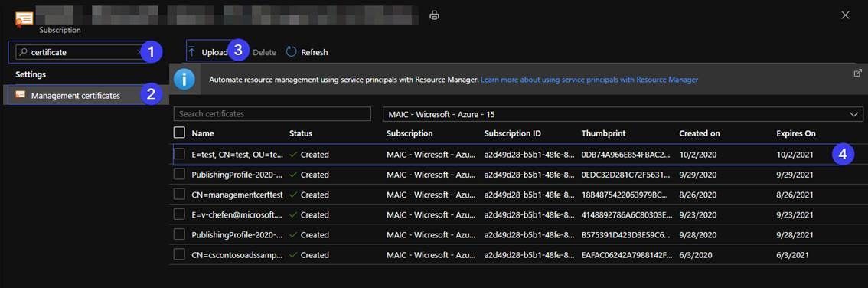Close the blade with the X
868x288 pixels.
(845, 15)
